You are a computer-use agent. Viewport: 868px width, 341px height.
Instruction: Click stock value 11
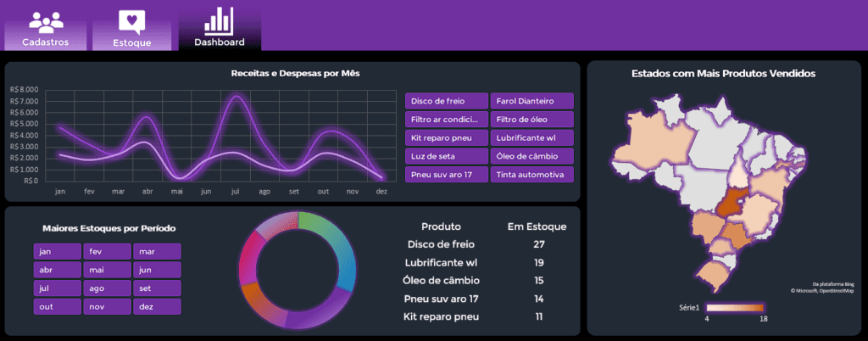click(x=539, y=317)
